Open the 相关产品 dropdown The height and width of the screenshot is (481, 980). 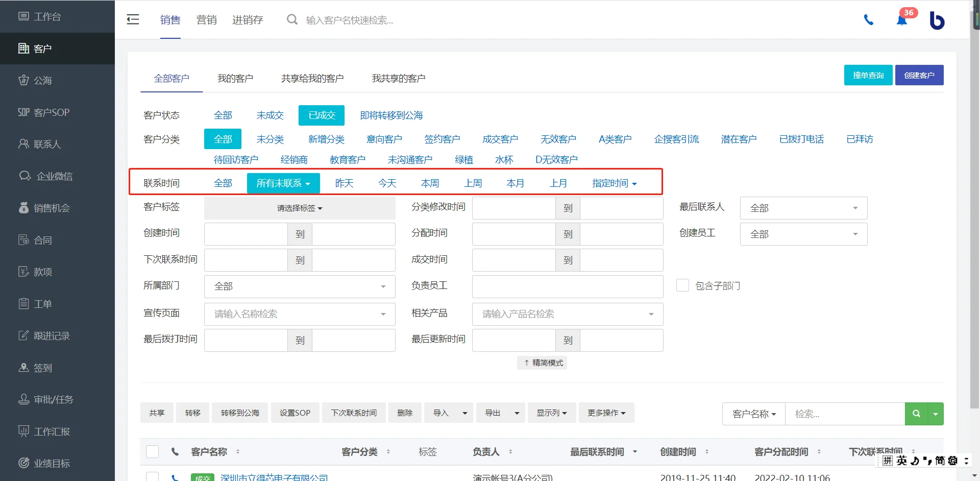click(568, 314)
